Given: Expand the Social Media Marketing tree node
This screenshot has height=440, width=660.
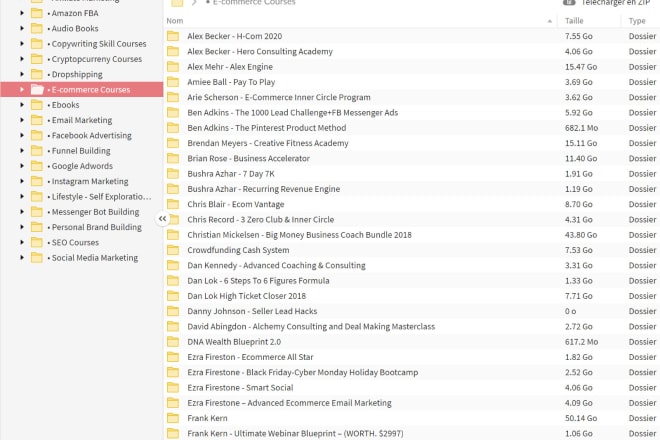Looking at the screenshot, I should click(x=22, y=258).
